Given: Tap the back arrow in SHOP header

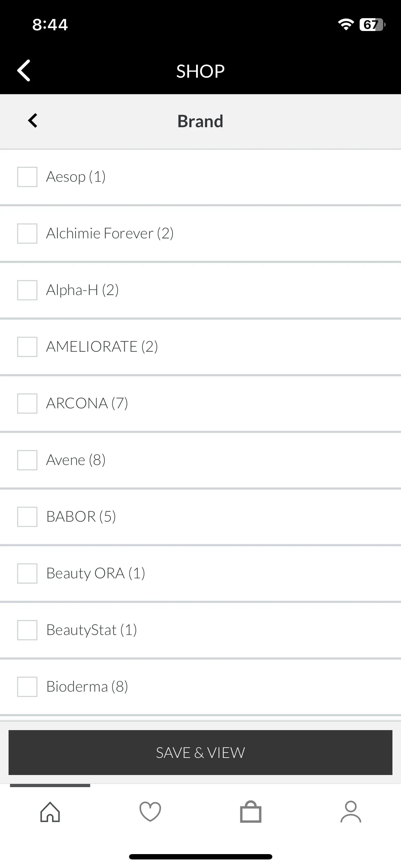Looking at the screenshot, I should [x=24, y=71].
